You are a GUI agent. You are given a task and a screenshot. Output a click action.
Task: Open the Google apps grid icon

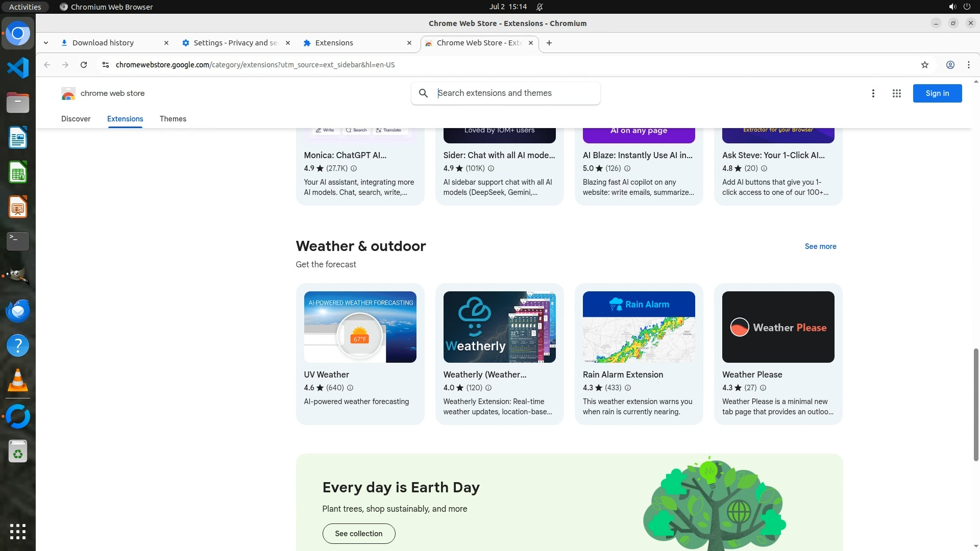[x=896, y=93]
